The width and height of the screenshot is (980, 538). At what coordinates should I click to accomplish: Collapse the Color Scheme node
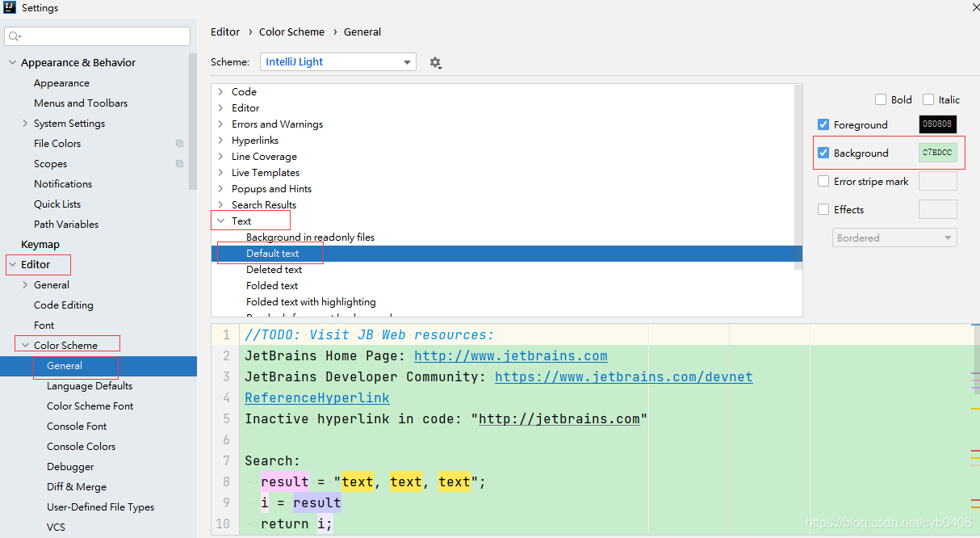[25, 345]
